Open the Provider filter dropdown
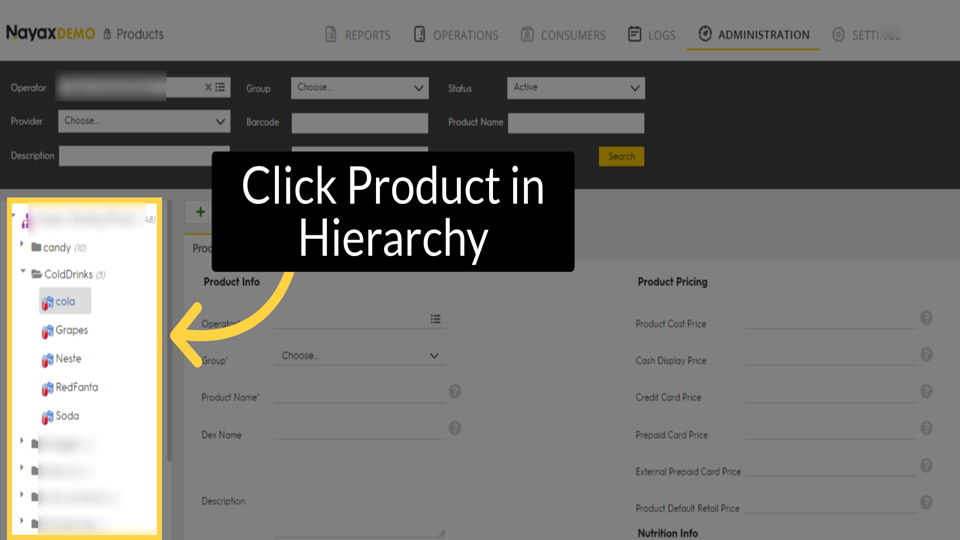The image size is (960, 540). tap(144, 121)
